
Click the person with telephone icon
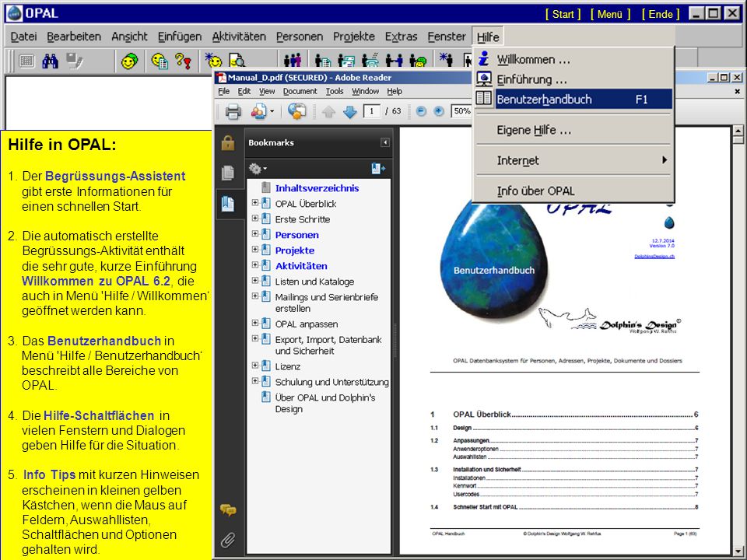click(x=370, y=61)
